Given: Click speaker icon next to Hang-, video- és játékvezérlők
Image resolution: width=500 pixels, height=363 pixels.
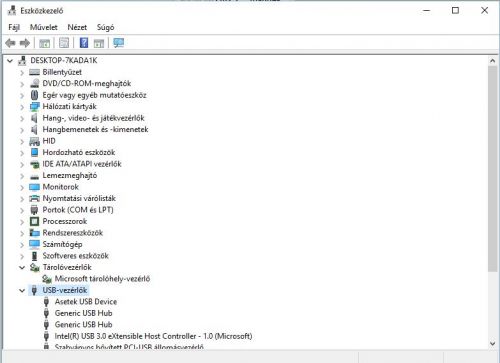Looking at the screenshot, I should tap(34, 118).
